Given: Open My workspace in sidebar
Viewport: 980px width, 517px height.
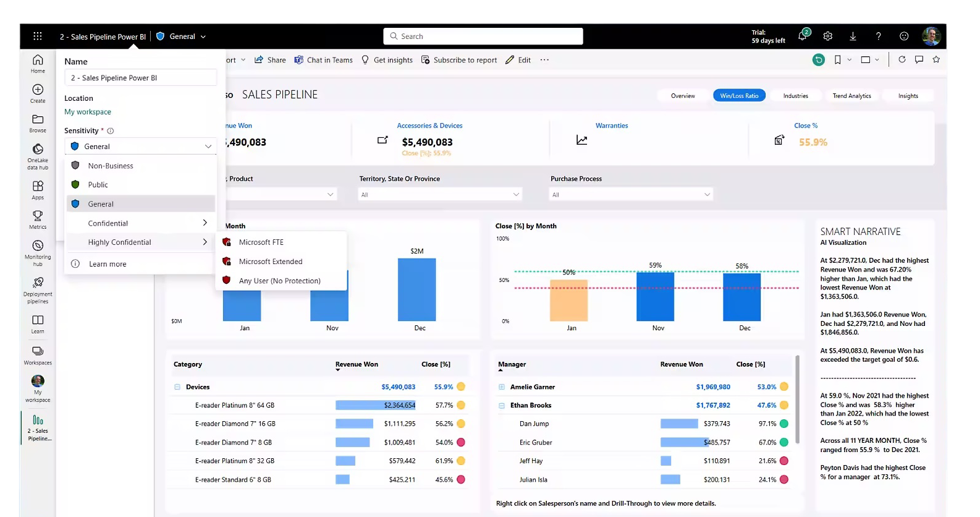Looking at the screenshot, I should click(38, 389).
